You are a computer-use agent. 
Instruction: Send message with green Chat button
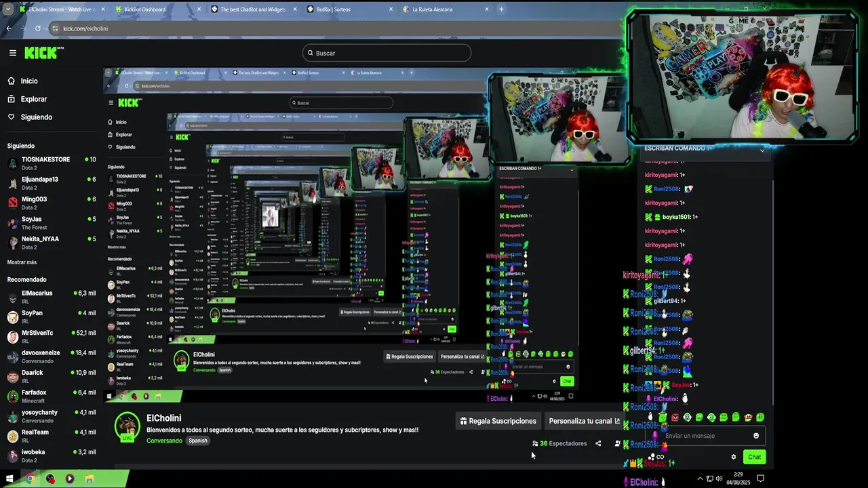tap(754, 457)
